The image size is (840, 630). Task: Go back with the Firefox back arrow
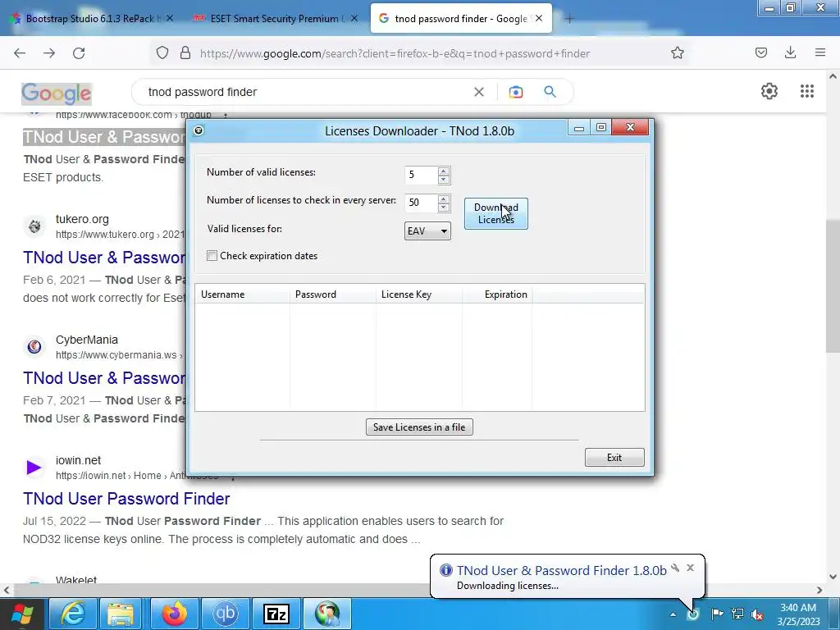[20, 53]
